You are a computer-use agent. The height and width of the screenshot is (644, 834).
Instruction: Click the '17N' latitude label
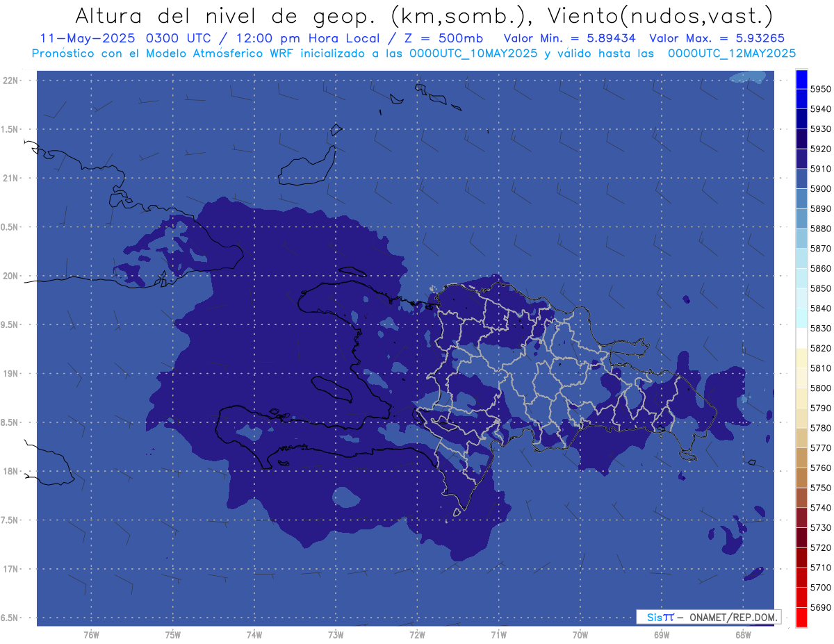click(x=11, y=569)
